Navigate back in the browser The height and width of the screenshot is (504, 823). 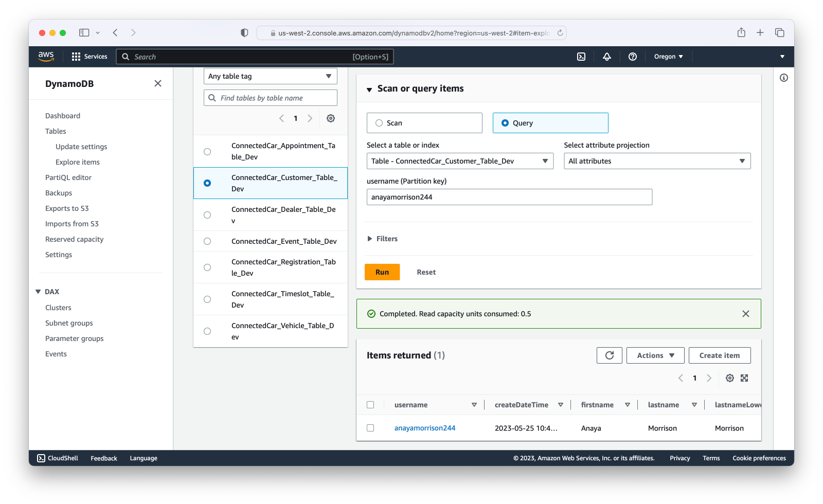coord(115,32)
